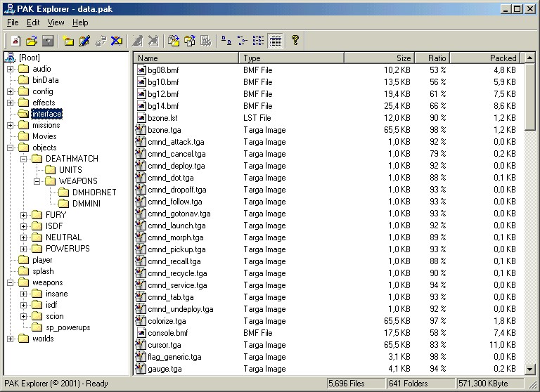This screenshot has width=540, height=392.
Task: Expand the NEUTRAL folder node
Action: click(23, 237)
